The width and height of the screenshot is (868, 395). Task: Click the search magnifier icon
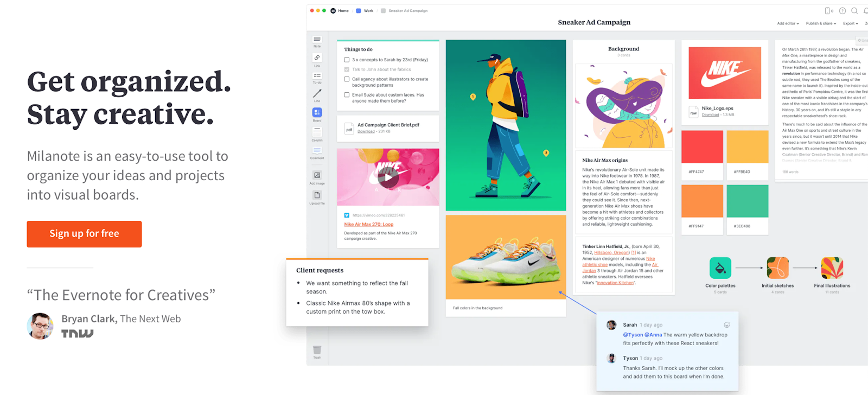click(x=854, y=11)
